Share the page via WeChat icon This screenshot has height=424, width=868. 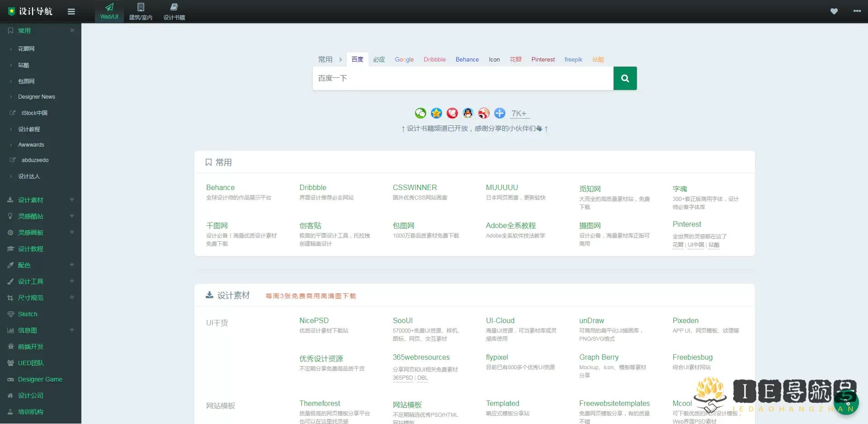point(420,113)
